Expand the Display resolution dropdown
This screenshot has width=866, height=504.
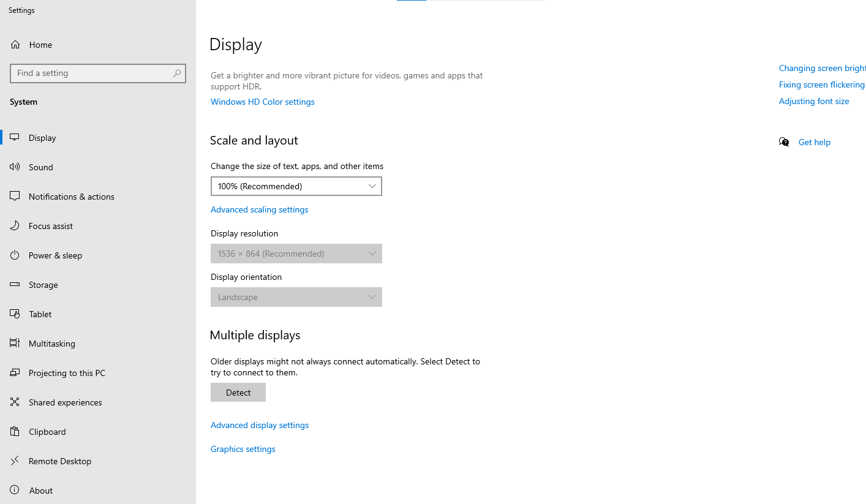point(296,254)
